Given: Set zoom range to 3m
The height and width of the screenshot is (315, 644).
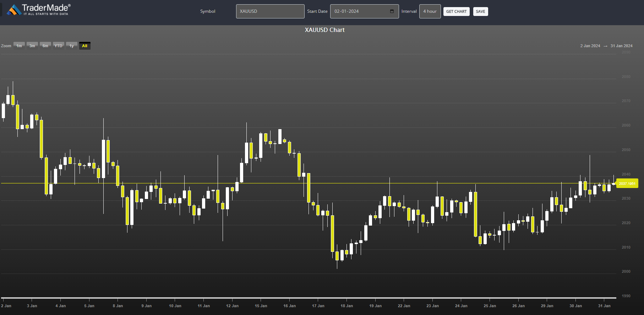Looking at the screenshot, I should (32, 46).
